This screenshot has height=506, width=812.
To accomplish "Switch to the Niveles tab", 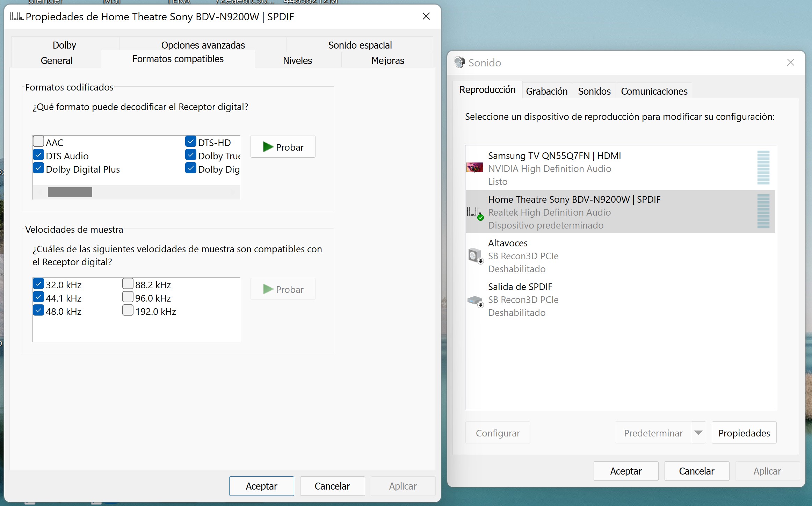I will [298, 60].
